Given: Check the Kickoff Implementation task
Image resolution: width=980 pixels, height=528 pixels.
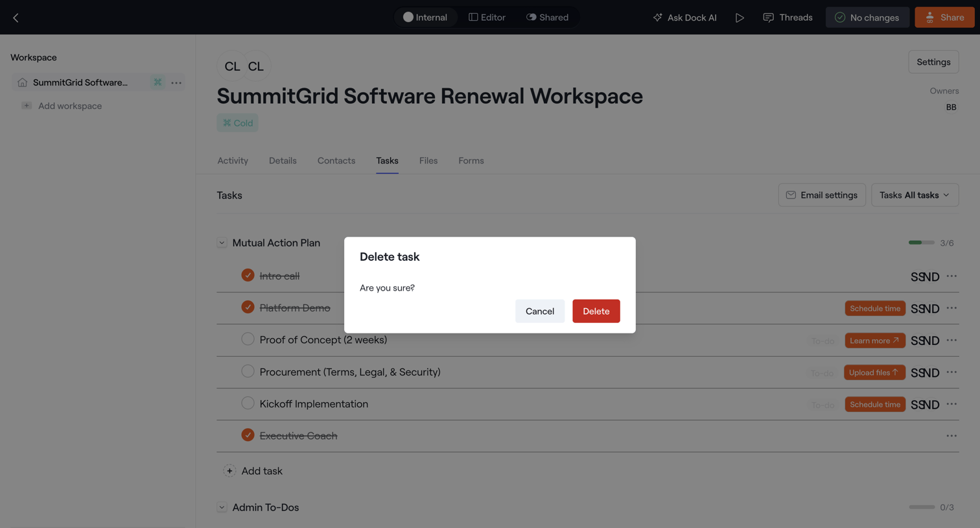Looking at the screenshot, I should (248, 403).
